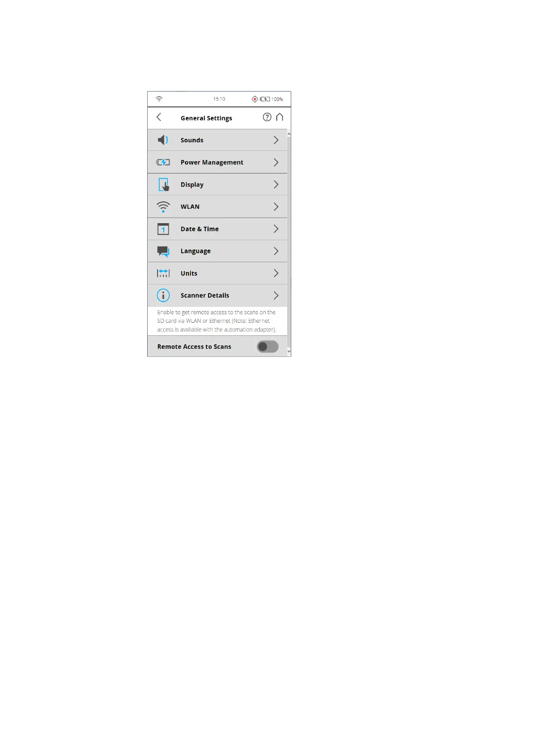534x756 pixels.
Task: Click the Display touch screen icon
Action: click(x=164, y=185)
